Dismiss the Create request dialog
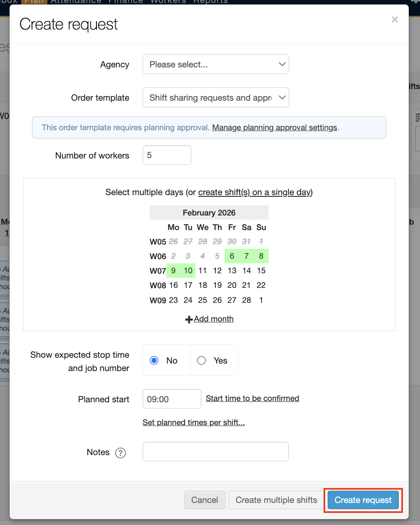 tap(394, 20)
